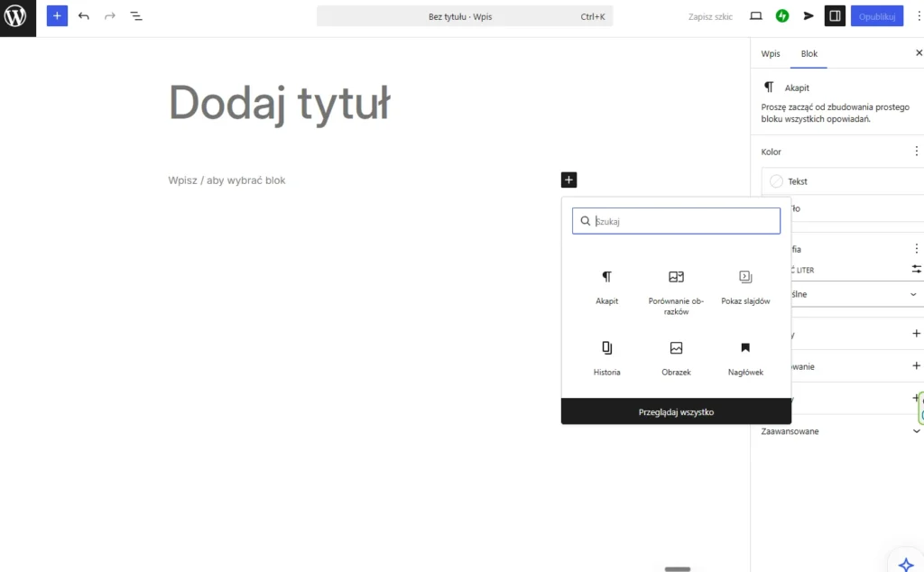Click the black arrow share icon
The width and height of the screenshot is (924, 572).
coord(808,16)
